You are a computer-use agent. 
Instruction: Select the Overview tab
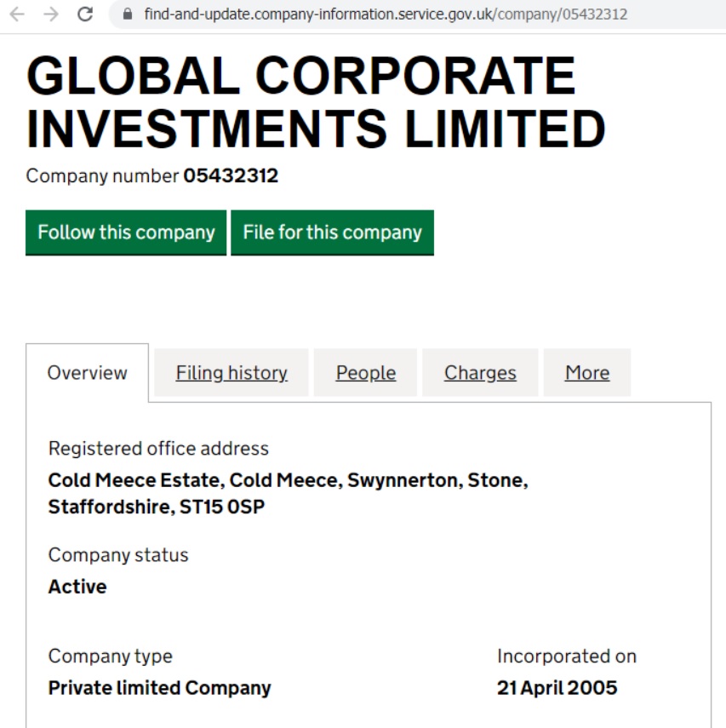point(88,373)
